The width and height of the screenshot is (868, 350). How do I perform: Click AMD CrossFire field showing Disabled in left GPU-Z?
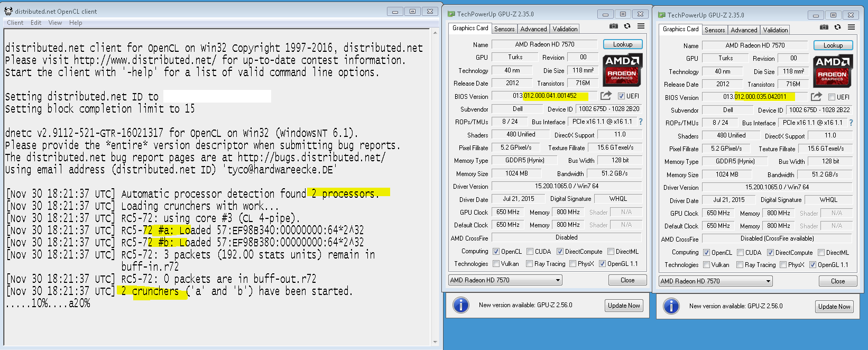pos(566,237)
